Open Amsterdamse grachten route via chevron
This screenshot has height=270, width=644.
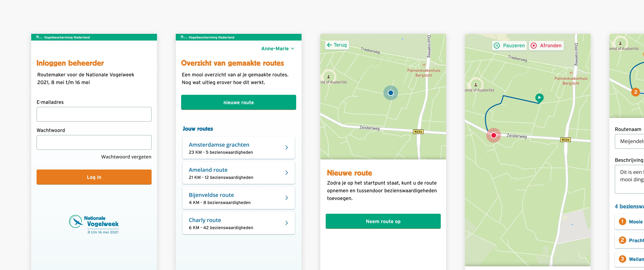pyautogui.click(x=286, y=148)
